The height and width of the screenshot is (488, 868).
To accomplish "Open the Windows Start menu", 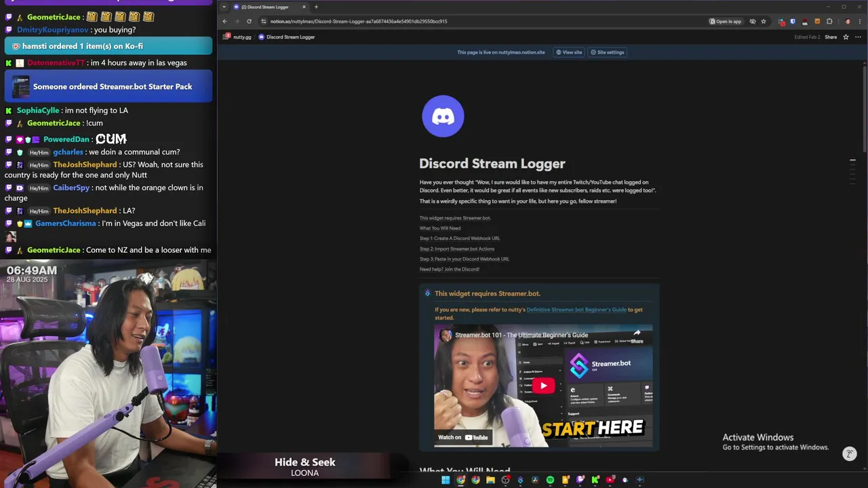I will coord(446,480).
